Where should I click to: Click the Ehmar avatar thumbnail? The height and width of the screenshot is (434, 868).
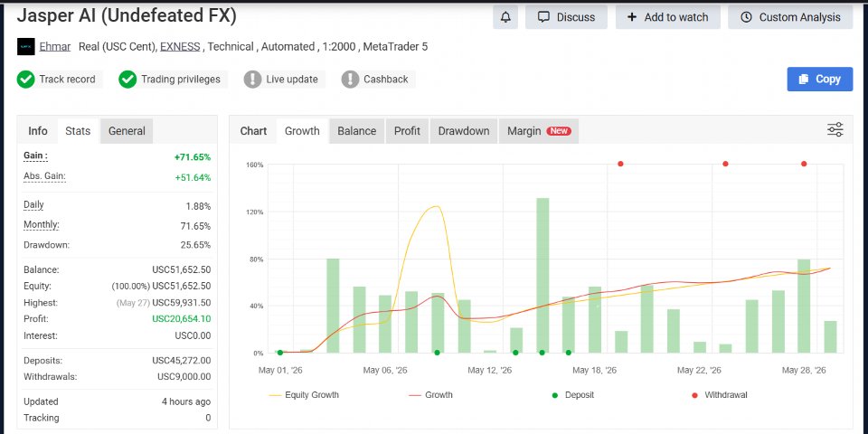coord(26,46)
